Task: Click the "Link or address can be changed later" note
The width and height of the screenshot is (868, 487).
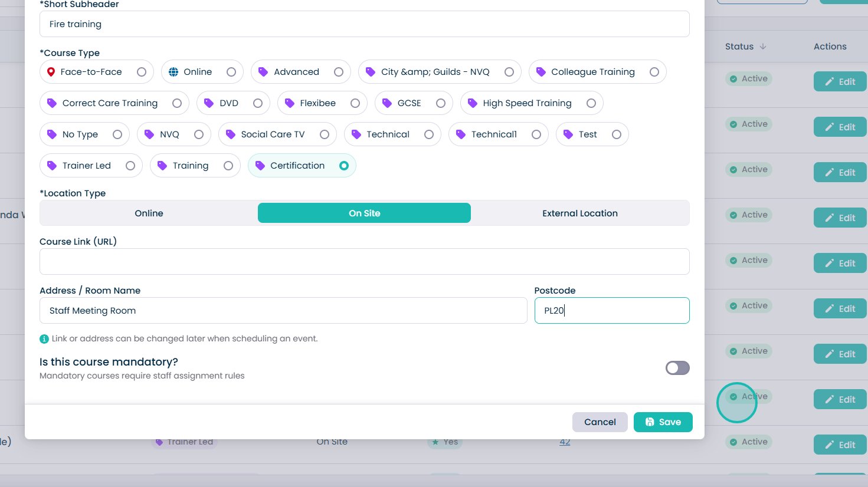Action: [185, 339]
